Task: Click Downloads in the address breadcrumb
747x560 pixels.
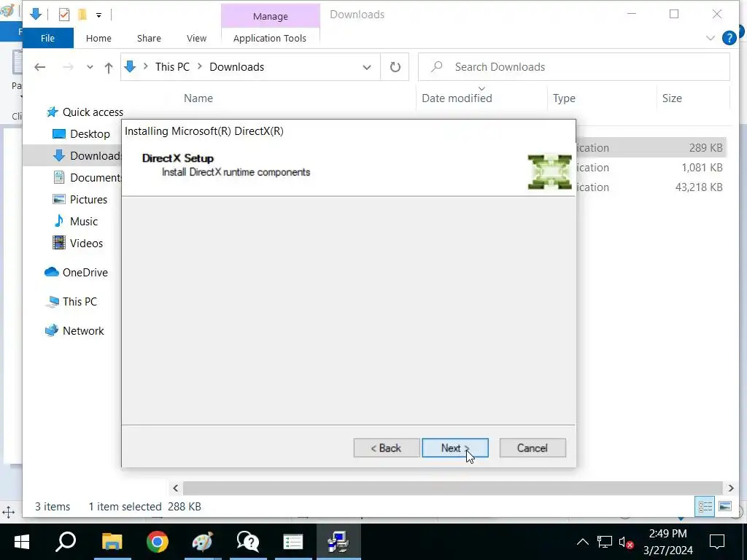Action: 237,66
